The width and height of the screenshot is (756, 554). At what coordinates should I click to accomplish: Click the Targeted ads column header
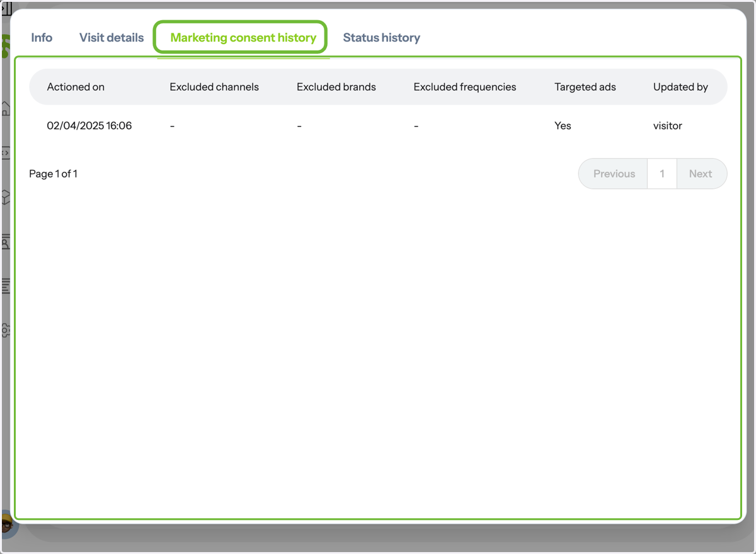tap(585, 87)
